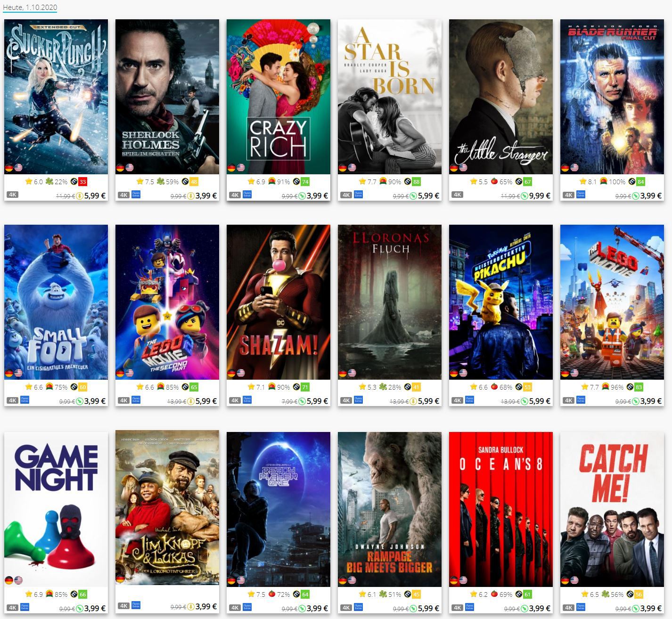This screenshot has height=619, width=672.
Task: Open the Catch Me! movie poster
Action: [612, 508]
